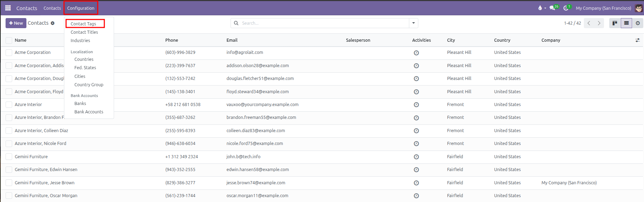This screenshot has height=202, width=644.
Task: Check the Gemini Furniture, Jesse Brown checkbox
Action: pos(9,183)
